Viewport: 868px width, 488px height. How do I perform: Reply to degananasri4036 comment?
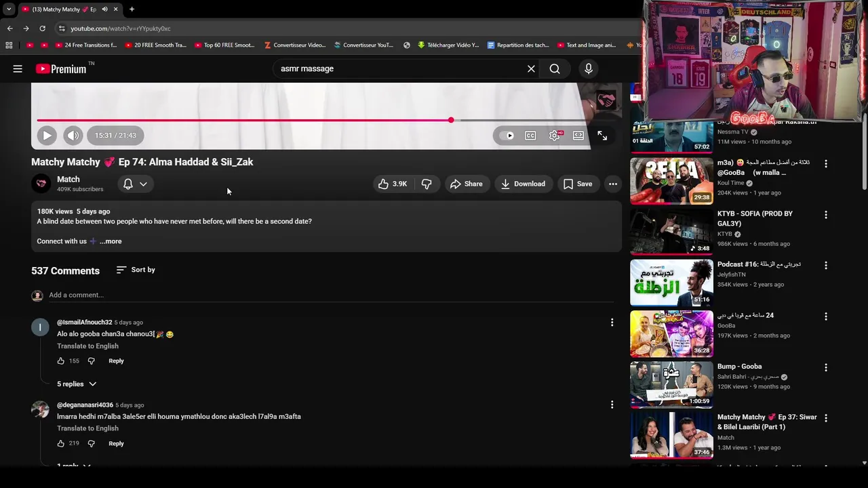(x=116, y=443)
